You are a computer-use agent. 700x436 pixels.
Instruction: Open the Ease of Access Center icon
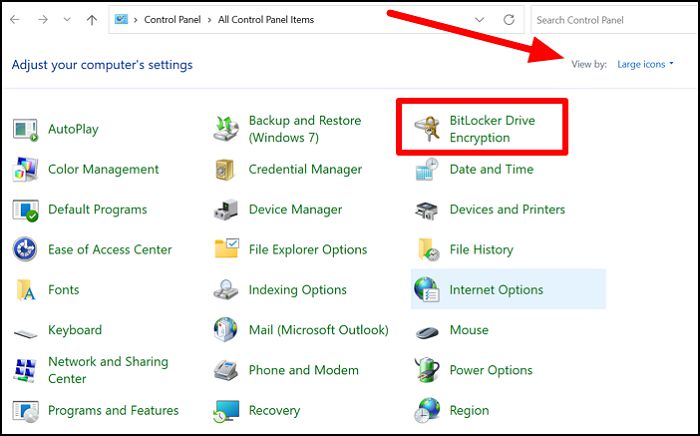25,249
